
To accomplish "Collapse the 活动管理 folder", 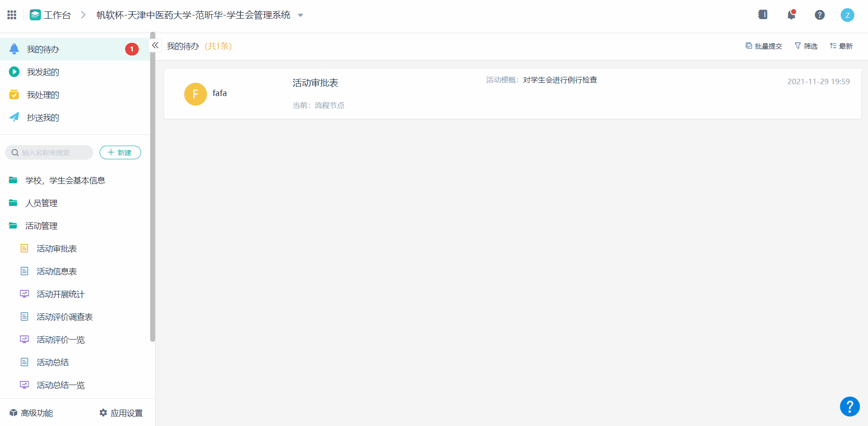I will [x=41, y=226].
